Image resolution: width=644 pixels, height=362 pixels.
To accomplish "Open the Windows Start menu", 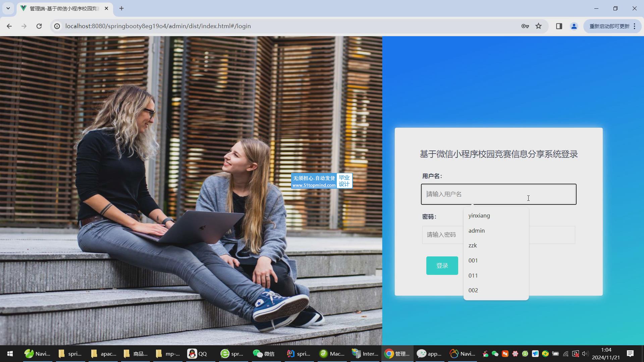I will click(x=10, y=354).
